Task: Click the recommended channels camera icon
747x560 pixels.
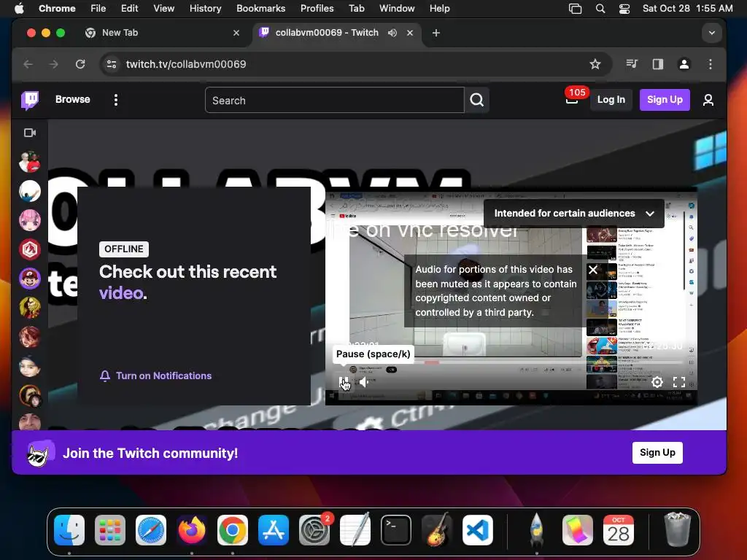Action: (x=30, y=133)
